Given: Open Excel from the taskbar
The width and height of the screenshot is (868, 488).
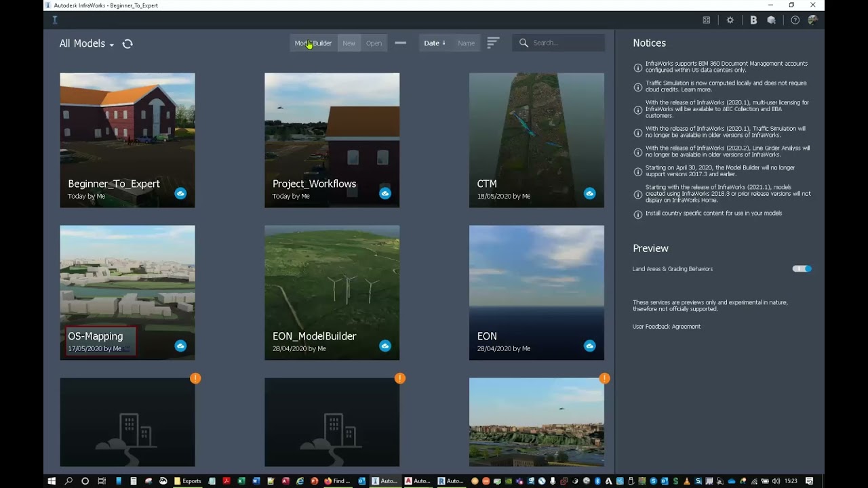Looking at the screenshot, I should point(241,481).
